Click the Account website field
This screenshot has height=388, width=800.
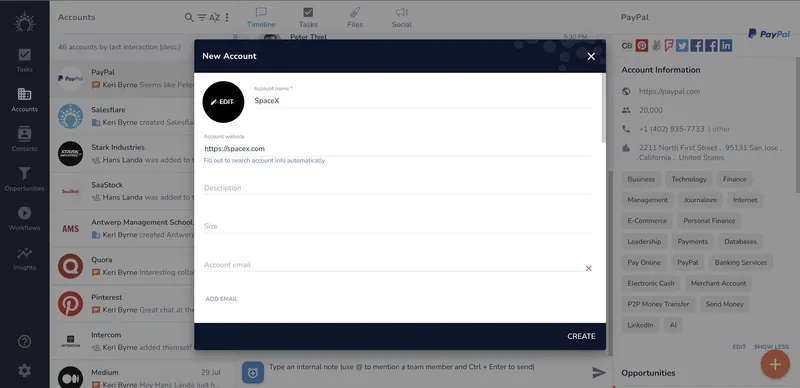(x=398, y=149)
